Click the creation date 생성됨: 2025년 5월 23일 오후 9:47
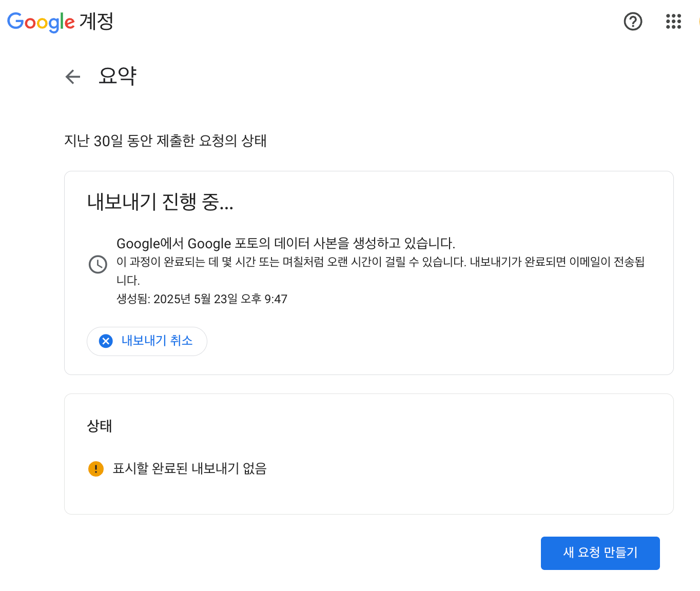The image size is (700, 591). coord(202,299)
